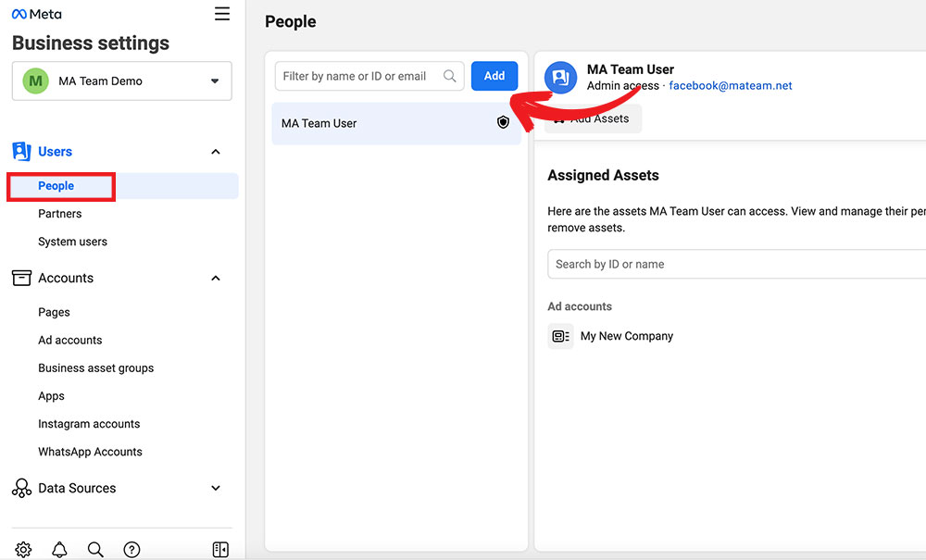The width and height of the screenshot is (926, 560).
Task: Select Partners in the sidebar
Action: tap(60, 214)
